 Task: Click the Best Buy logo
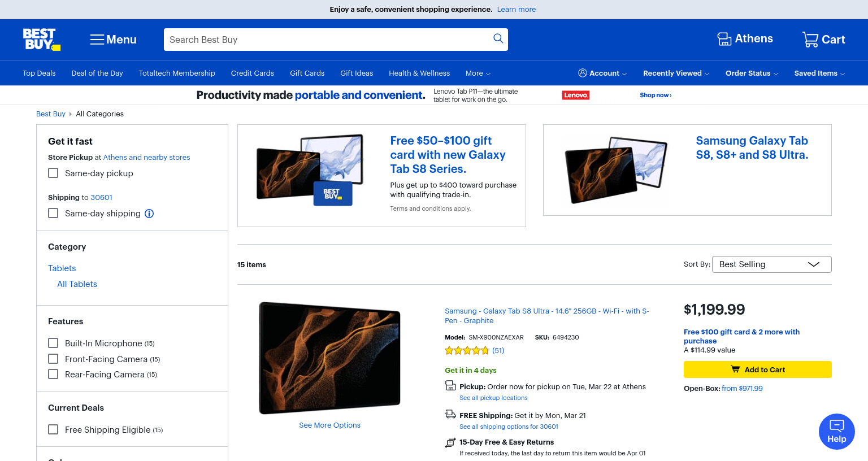(41, 40)
